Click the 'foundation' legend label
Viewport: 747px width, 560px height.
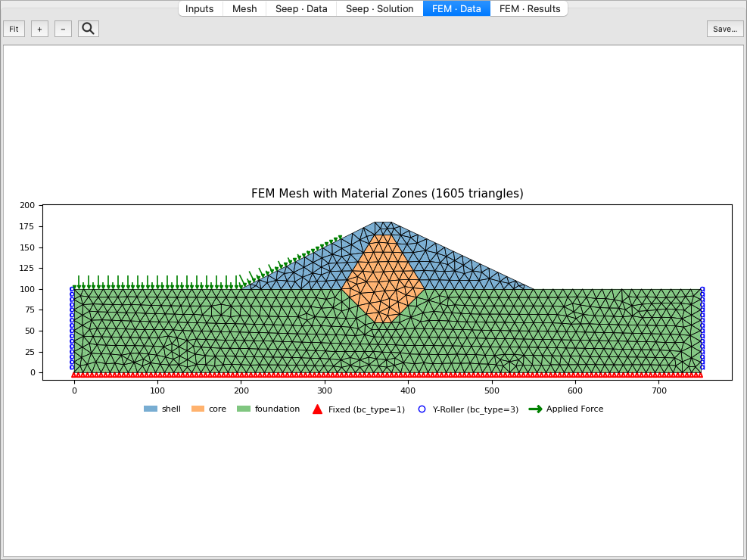(x=277, y=409)
